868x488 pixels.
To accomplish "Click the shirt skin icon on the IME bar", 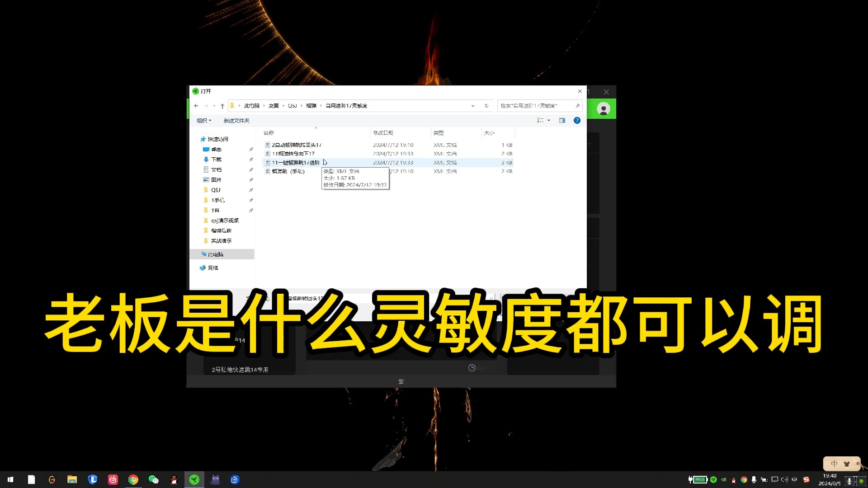I will point(846,464).
